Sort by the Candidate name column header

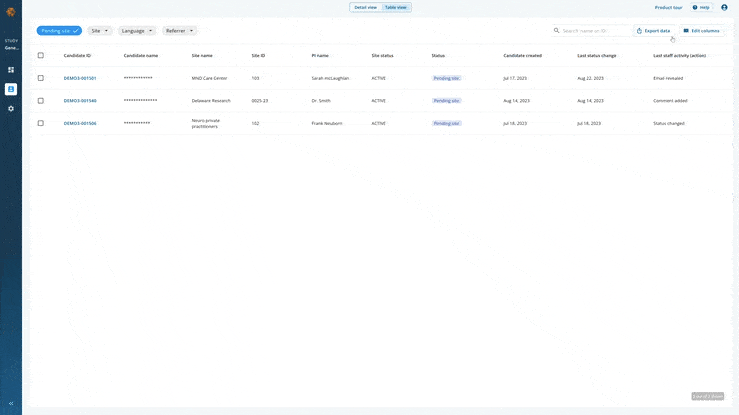click(x=140, y=56)
